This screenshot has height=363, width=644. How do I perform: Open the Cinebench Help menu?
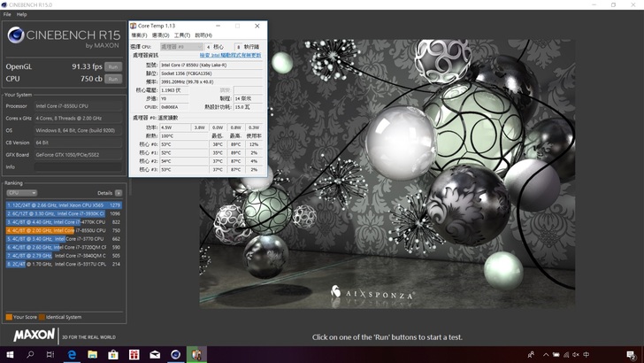[22, 14]
